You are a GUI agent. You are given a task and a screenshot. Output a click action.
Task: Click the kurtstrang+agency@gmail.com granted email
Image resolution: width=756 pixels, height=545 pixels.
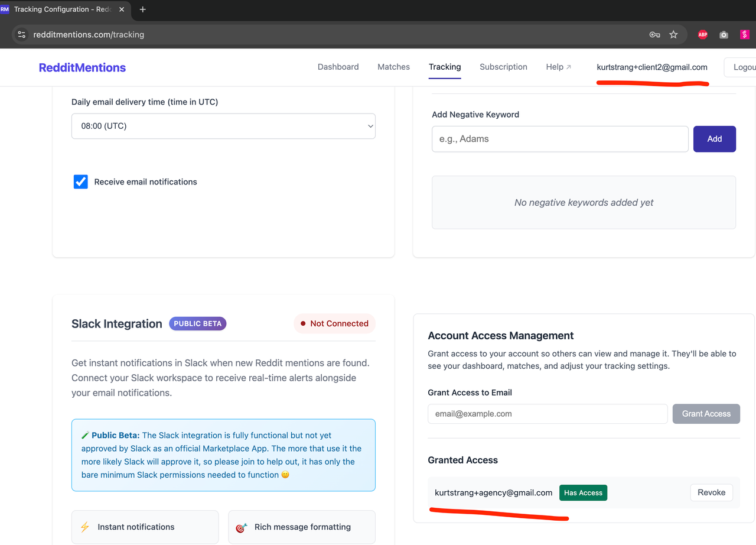(494, 492)
